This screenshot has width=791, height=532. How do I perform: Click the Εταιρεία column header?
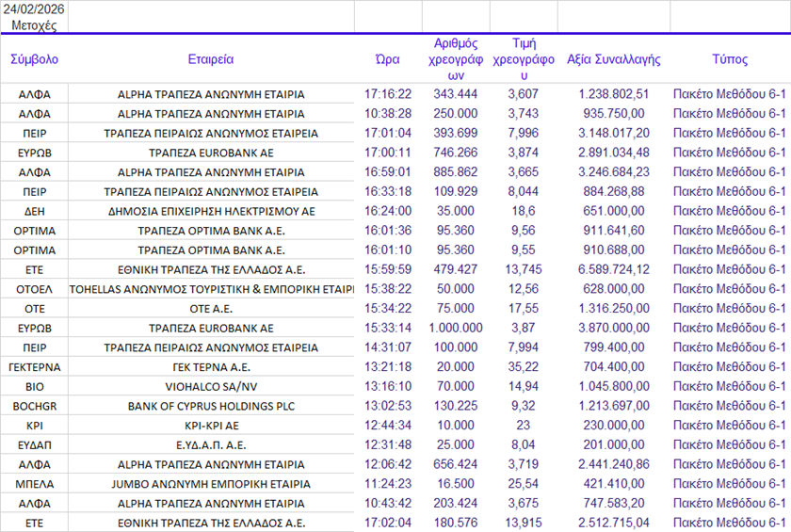click(x=211, y=59)
